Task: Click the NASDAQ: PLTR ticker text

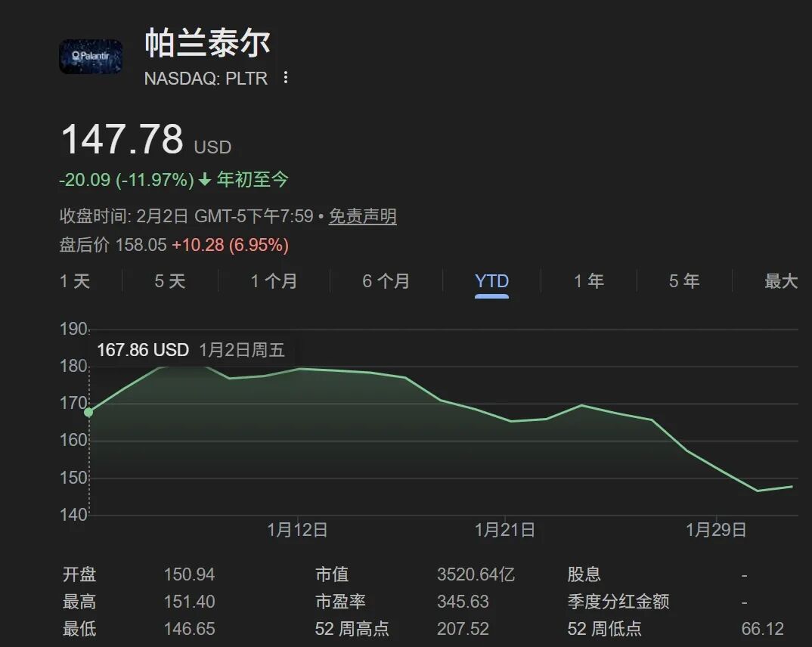Action: click(x=206, y=78)
